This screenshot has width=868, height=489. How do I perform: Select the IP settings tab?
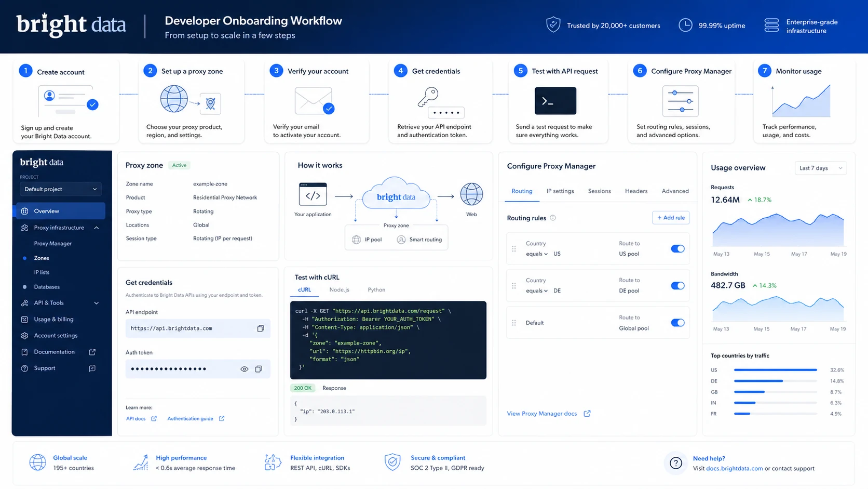tap(560, 191)
